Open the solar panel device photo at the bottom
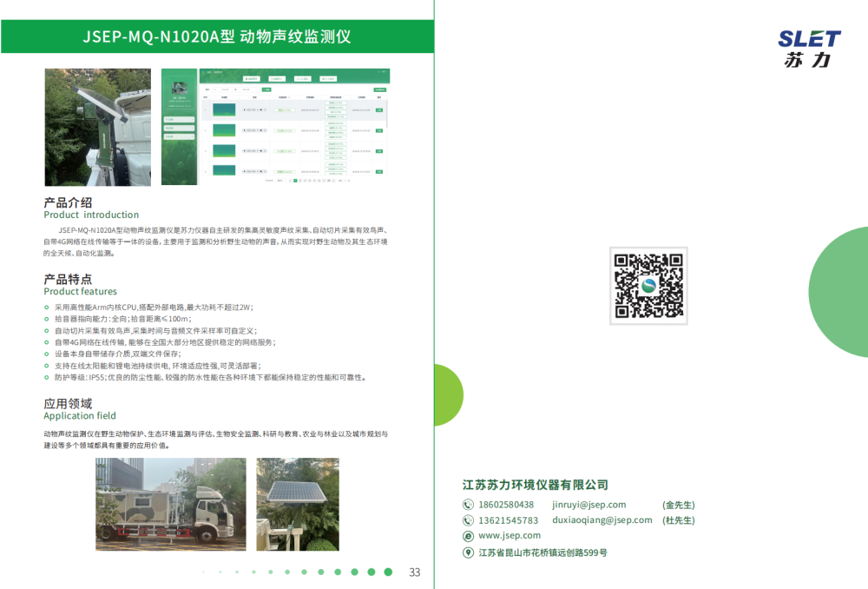Screen dimensions: 868x589 (x=298, y=504)
